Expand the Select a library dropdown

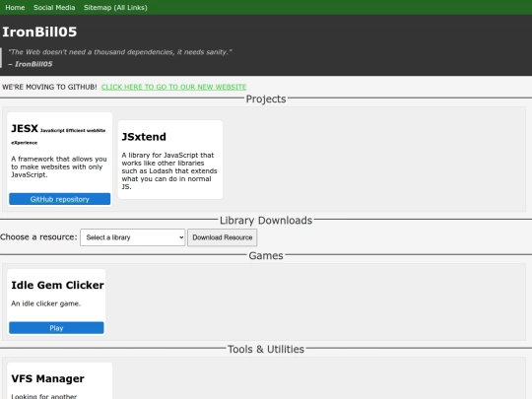133,237
